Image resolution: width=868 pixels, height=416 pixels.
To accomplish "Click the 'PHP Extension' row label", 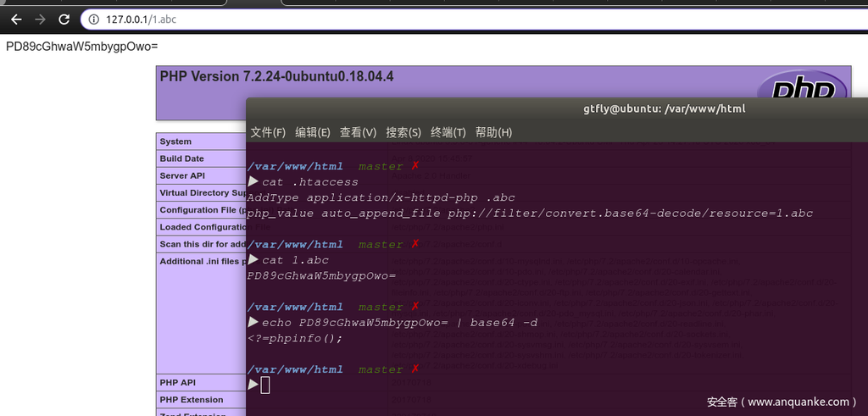I will [x=192, y=400].
